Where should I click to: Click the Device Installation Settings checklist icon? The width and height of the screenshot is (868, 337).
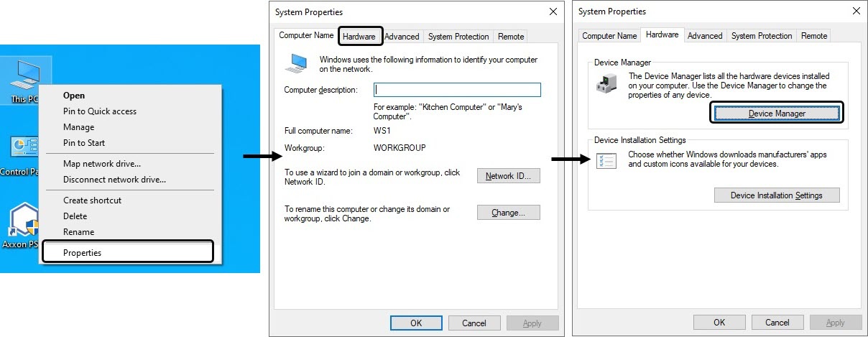coord(606,161)
